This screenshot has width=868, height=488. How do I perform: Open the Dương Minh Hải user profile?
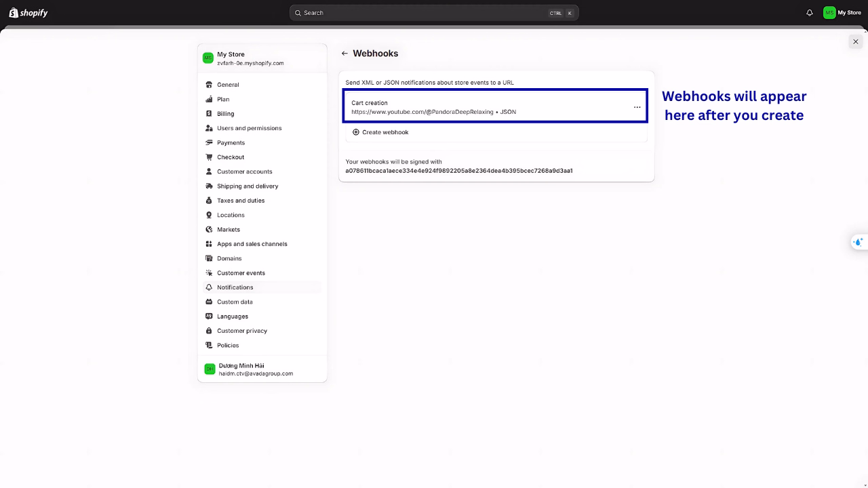click(262, 369)
